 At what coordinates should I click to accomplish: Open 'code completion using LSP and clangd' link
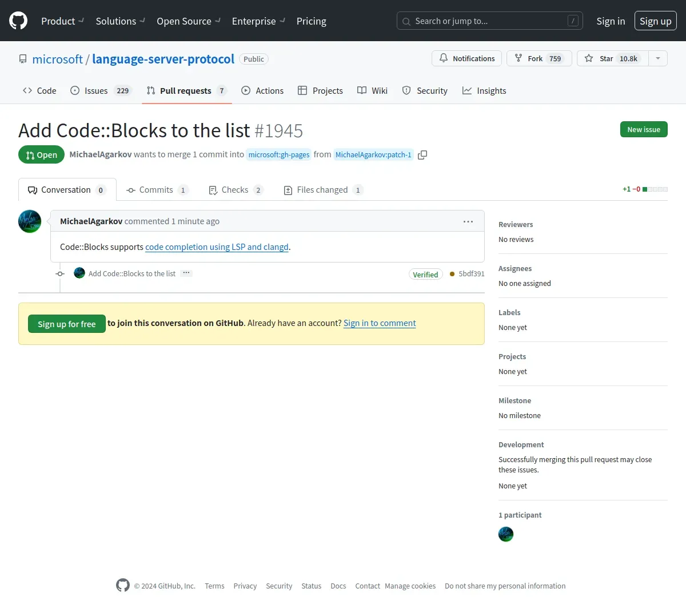point(217,247)
